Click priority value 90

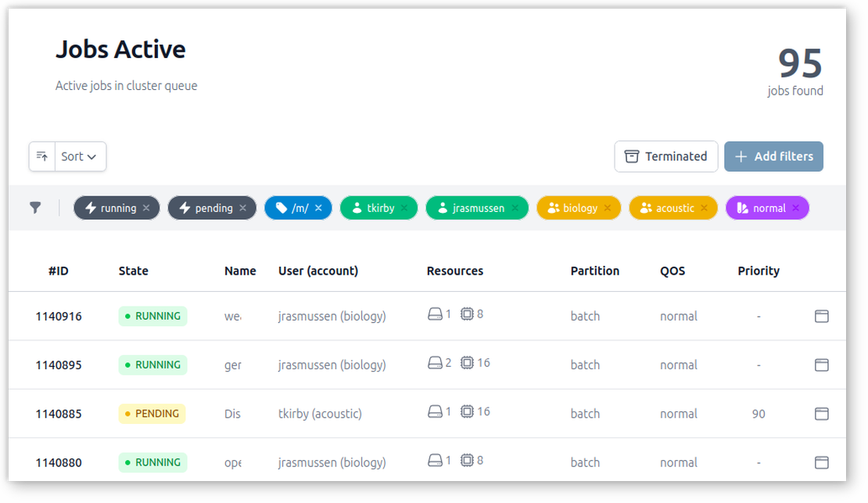[759, 414]
